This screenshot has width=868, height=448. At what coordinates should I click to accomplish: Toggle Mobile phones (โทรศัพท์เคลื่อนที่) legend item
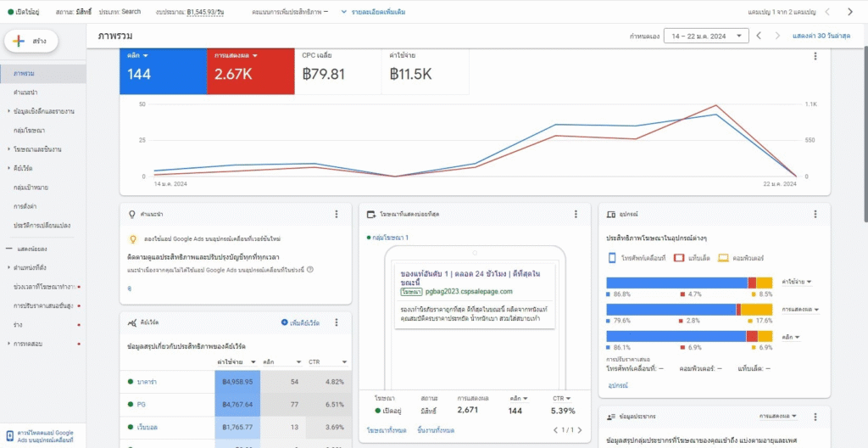click(x=637, y=257)
